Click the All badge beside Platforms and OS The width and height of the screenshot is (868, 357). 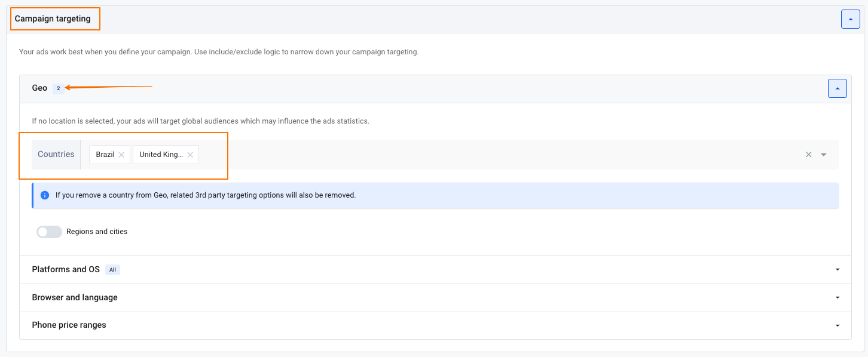tap(112, 270)
